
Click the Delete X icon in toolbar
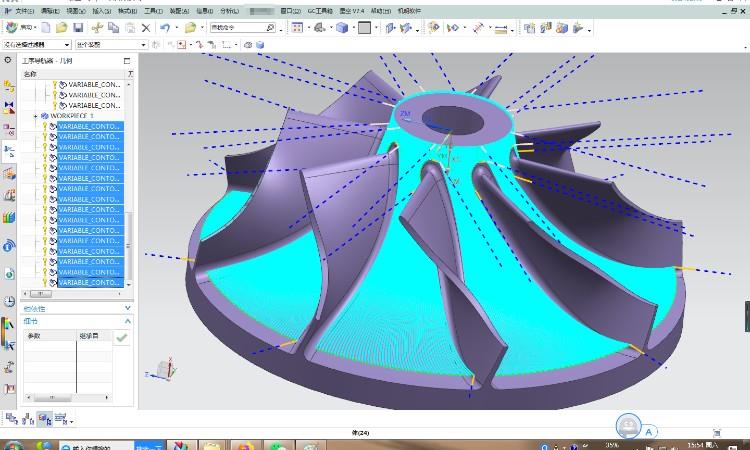pyautogui.click(x=146, y=28)
